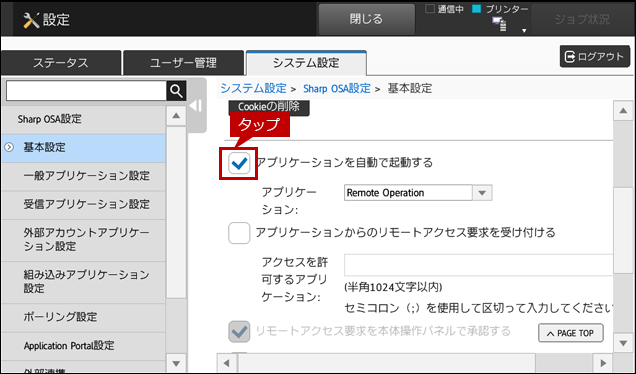Open 外部アカウントアプリケーション設定 in sidebar
Viewport: 636px width, 374px height.
click(x=84, y=239)
